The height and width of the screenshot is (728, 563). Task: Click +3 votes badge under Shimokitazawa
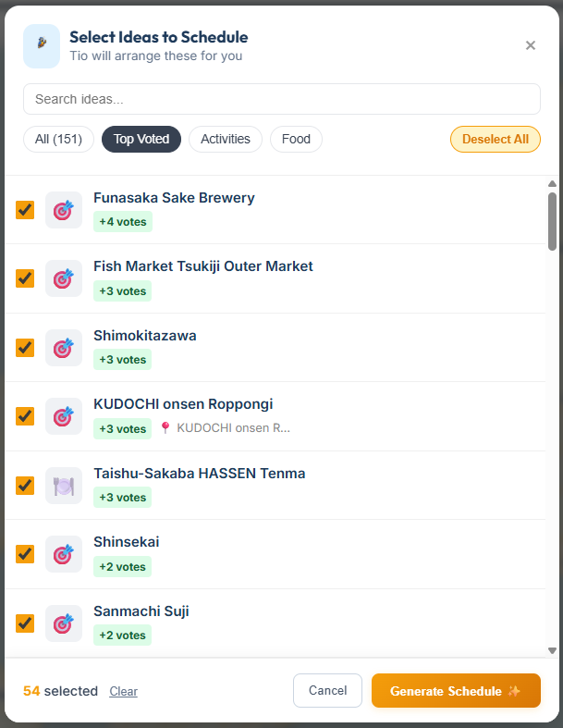pyautogui.click(x=123, y=360)
